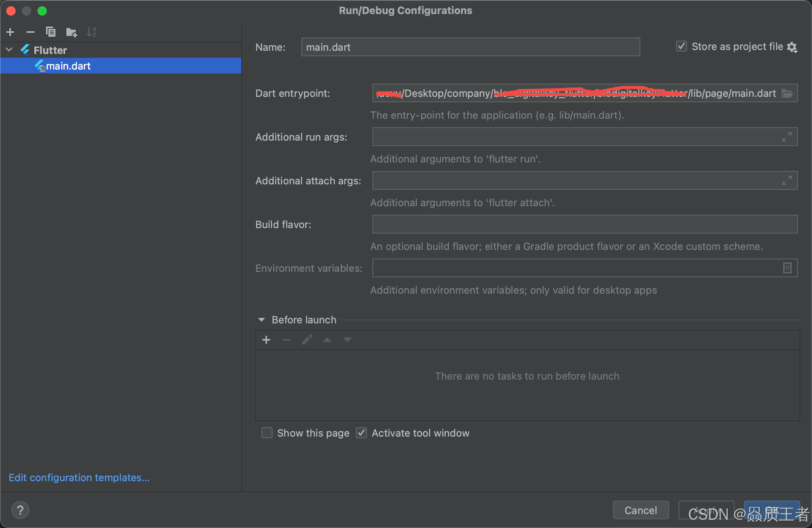
Task: Browse for the Dart entrypoint file
Action: tap(787, 93)
